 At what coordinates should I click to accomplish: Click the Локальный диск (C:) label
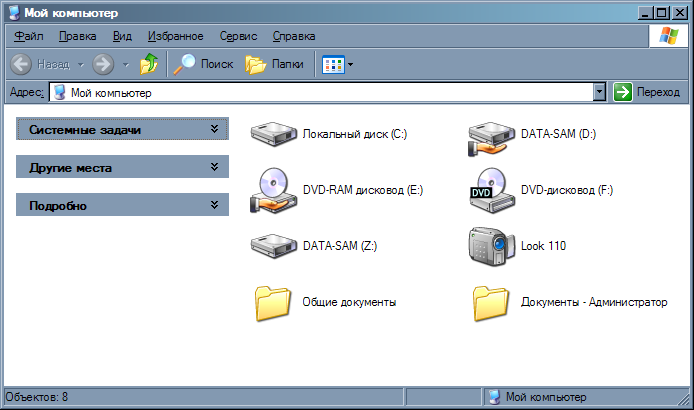(x=355, y=134)
